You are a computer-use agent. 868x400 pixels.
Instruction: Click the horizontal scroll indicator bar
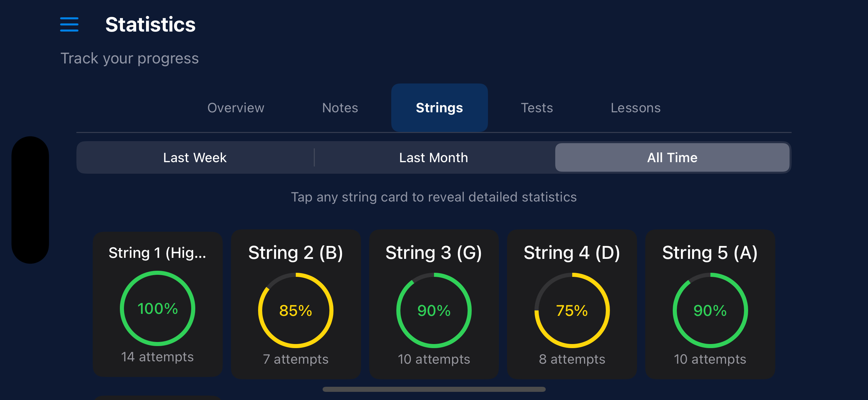point(434,389)
